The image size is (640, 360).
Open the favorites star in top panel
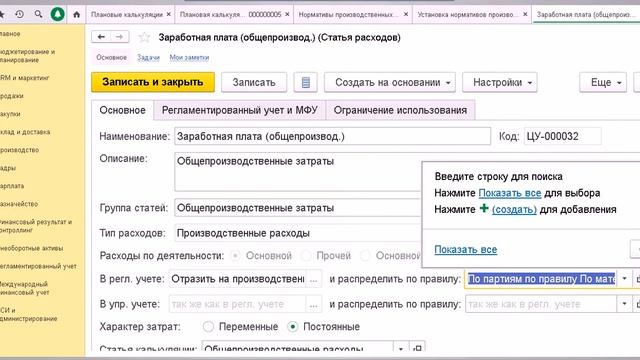(2, 14)
